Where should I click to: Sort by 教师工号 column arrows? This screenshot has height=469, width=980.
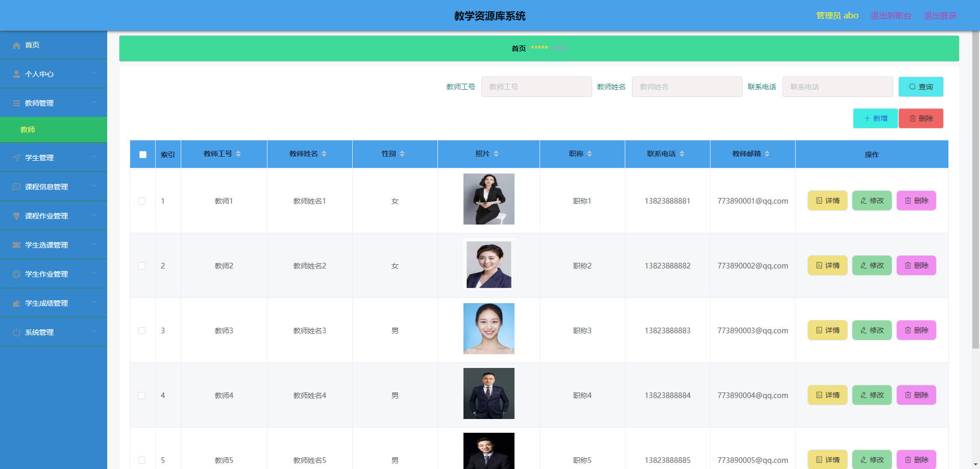tap(238, 154)
